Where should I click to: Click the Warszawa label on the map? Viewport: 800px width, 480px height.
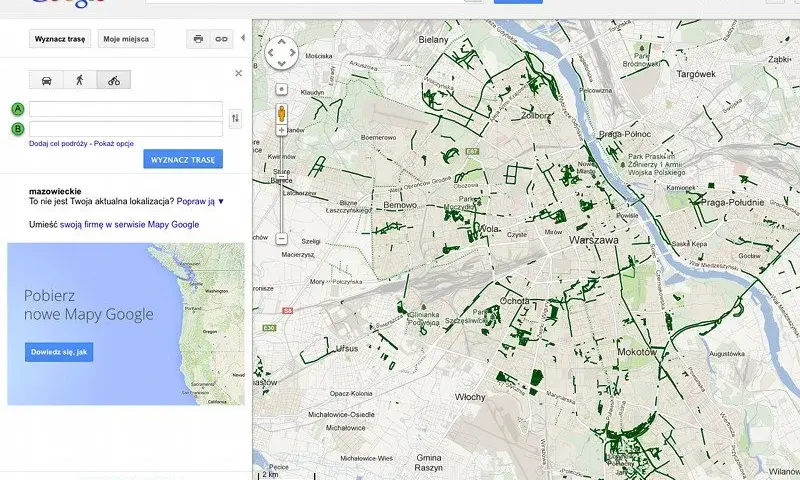(594, 240)
